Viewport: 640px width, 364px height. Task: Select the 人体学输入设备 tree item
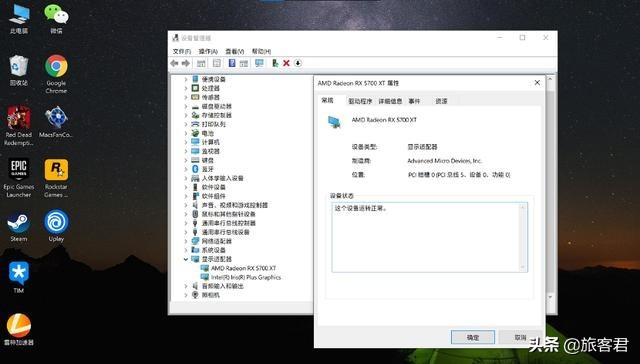pyautogui.click(x=222, y=178)
